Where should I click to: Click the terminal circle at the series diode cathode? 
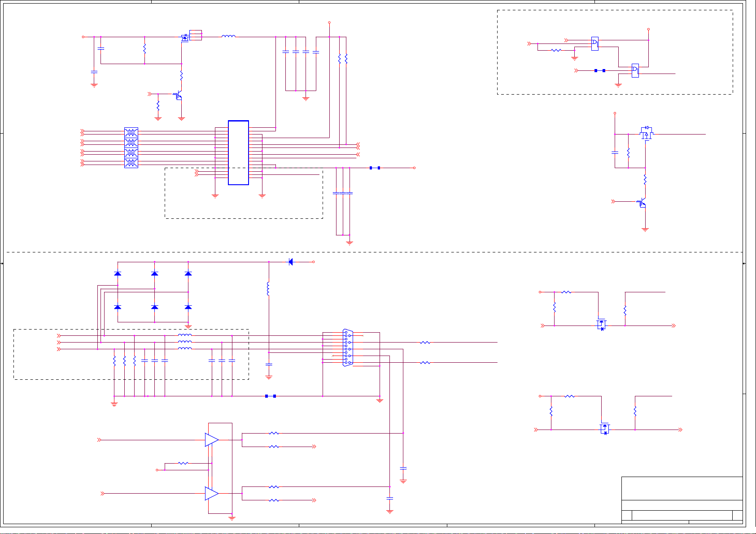click(x=314, y=262)
